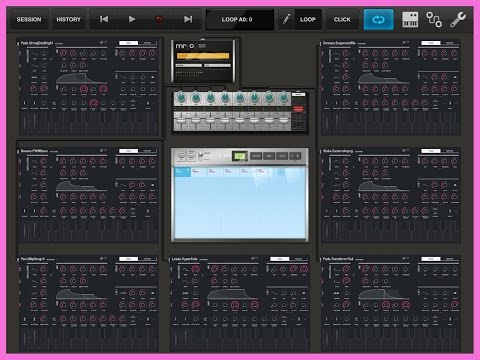Open the Pads Transform synth preset name
The width and height of the screenshot is (480, 360).
click(338, 259)
